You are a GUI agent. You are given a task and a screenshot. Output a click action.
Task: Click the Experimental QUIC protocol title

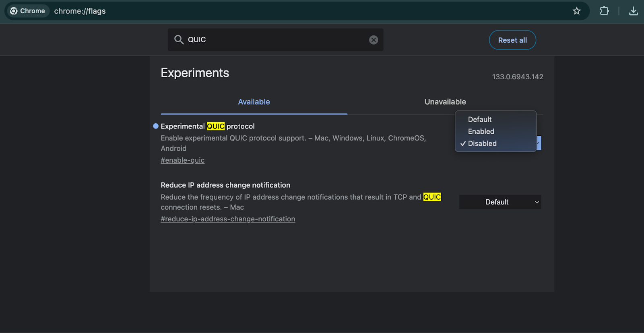[207, 126]
